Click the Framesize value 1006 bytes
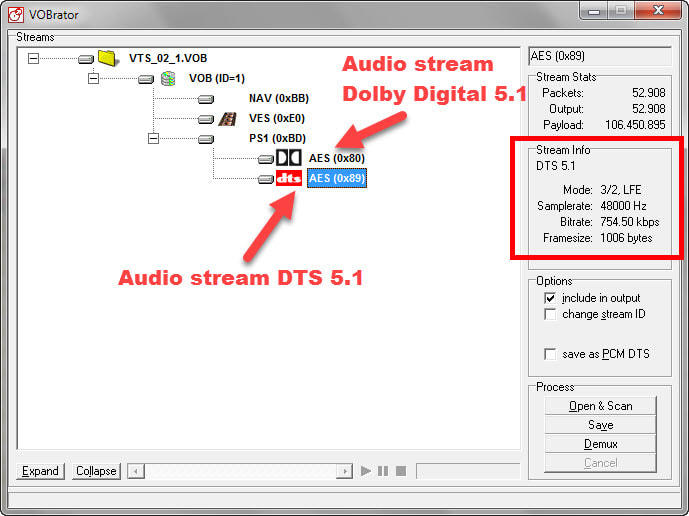Image resolution: width=689 pixels, height=516 pixels. coord(626,238)
